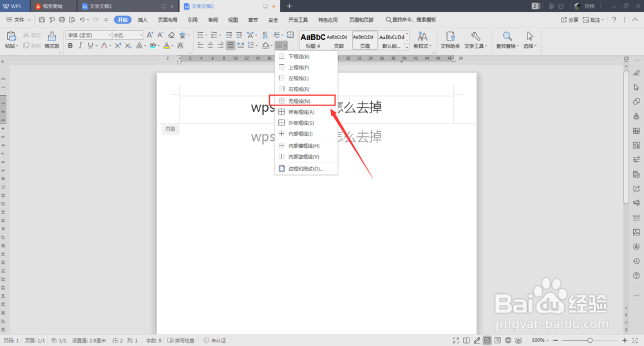
Task: Click the Print icon in quick access toolbar
Action: (x=62, y=20)
